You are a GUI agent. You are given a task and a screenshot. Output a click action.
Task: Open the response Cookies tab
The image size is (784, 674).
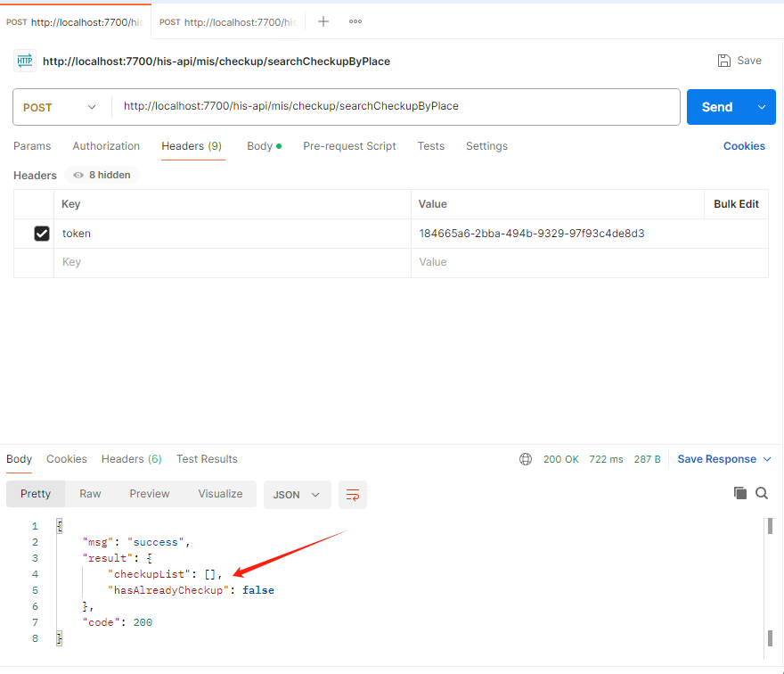pos(67,459)
